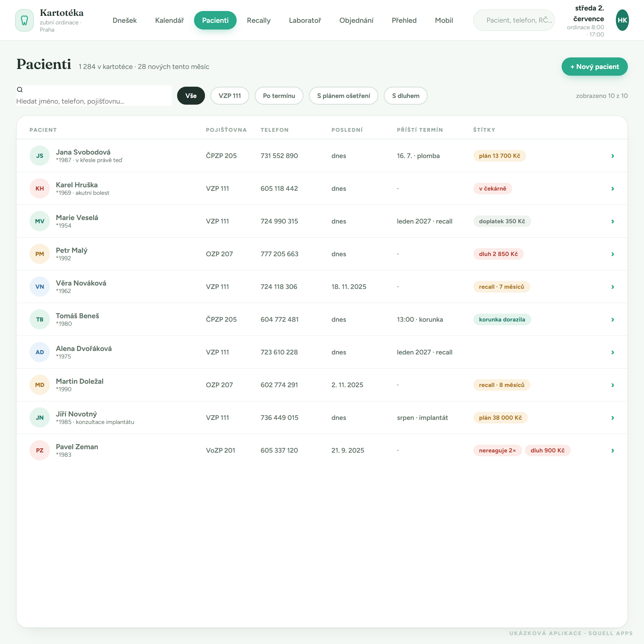Click the Kartotéka app title

click(x=62, y=13)
